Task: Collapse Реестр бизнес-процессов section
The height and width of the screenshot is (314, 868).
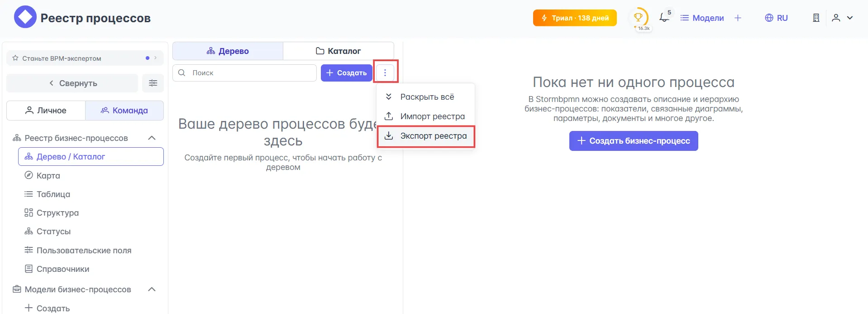Action: click(152, 138)
